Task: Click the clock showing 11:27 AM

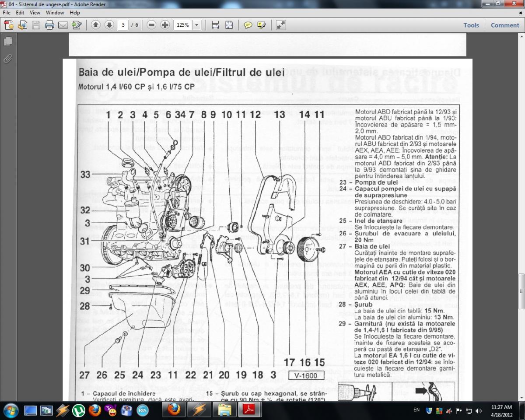Action: tap(501, 407)
